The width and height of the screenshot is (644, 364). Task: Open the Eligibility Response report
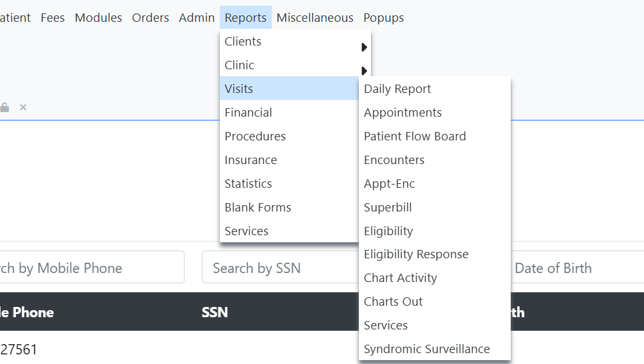pos(416,254)
